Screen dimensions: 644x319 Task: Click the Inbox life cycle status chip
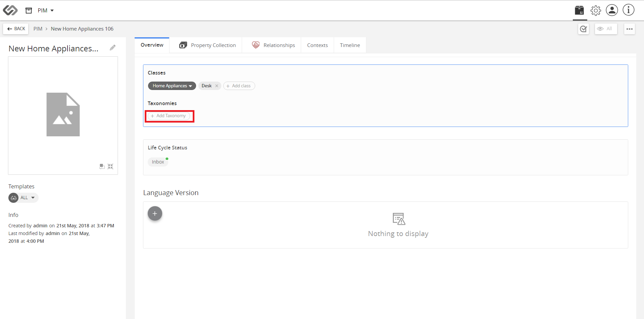point(158,162)
